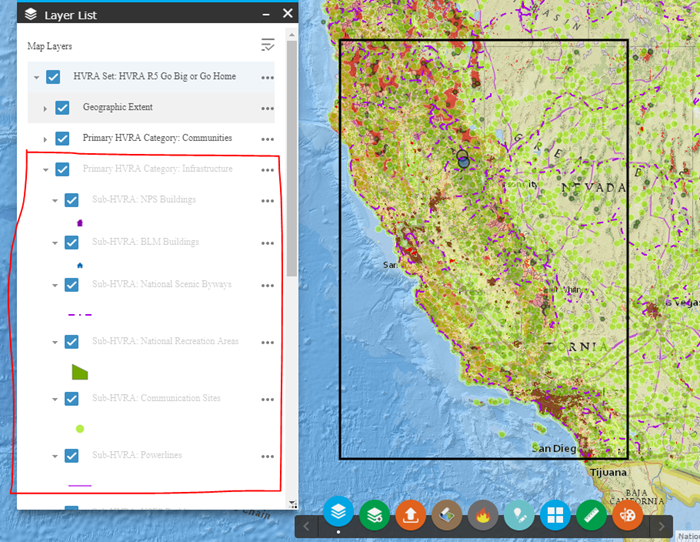The image size is (700, 542).
Task: Uncheck HVRA Set R5 Go Big layer
Action: 53,77
